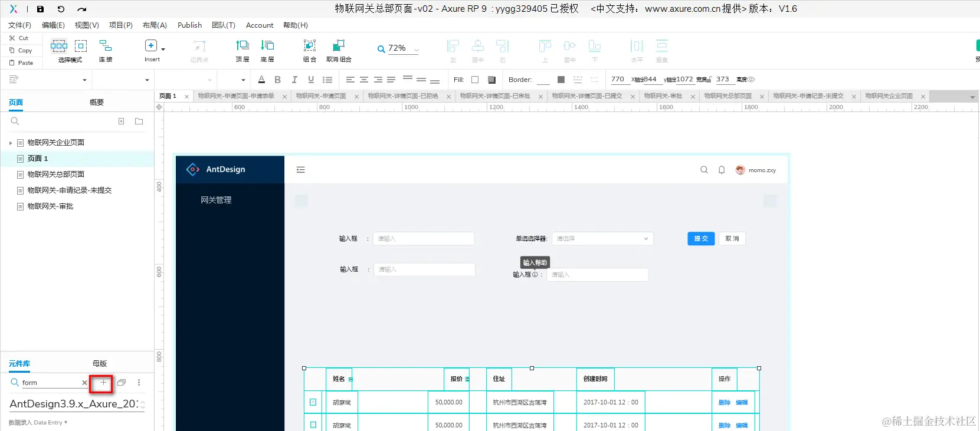Align text right

(x=378, y=80)
